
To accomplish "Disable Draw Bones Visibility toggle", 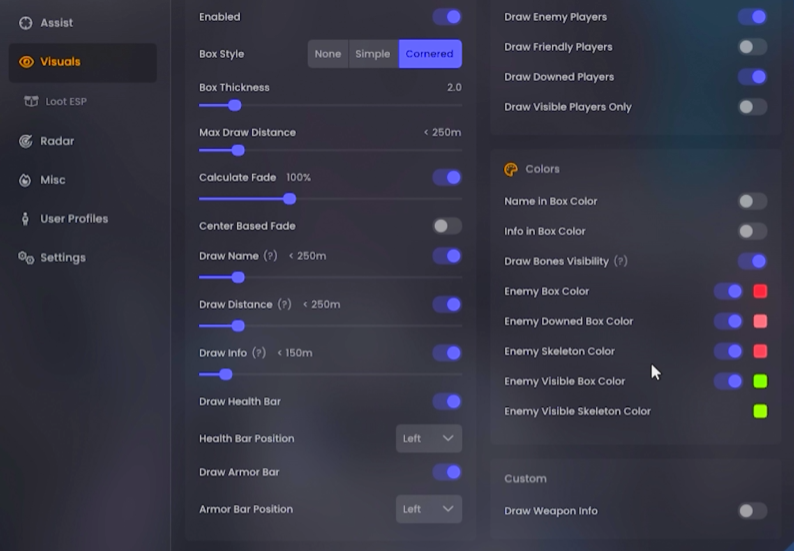I will click(752, 261).
